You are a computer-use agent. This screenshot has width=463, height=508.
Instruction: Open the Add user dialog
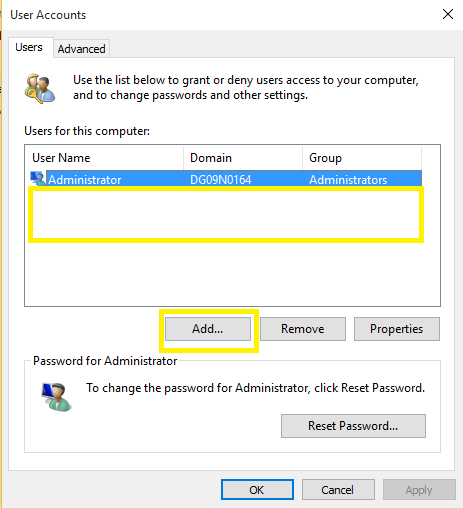click(208, 329)
